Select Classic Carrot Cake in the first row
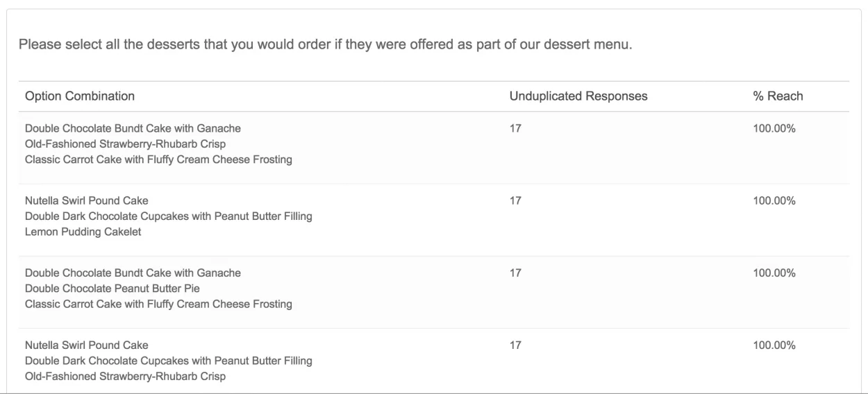Viewport: 868px width, 394px height. point(158,160)
